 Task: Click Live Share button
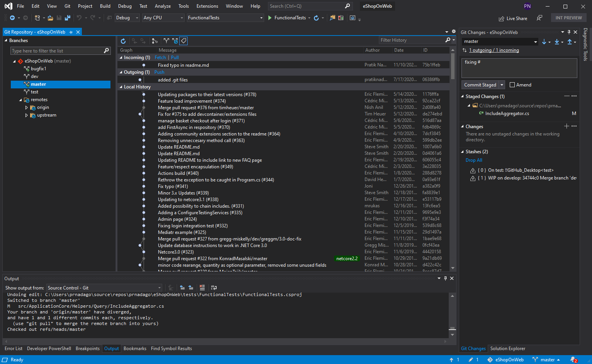[513, 19]
